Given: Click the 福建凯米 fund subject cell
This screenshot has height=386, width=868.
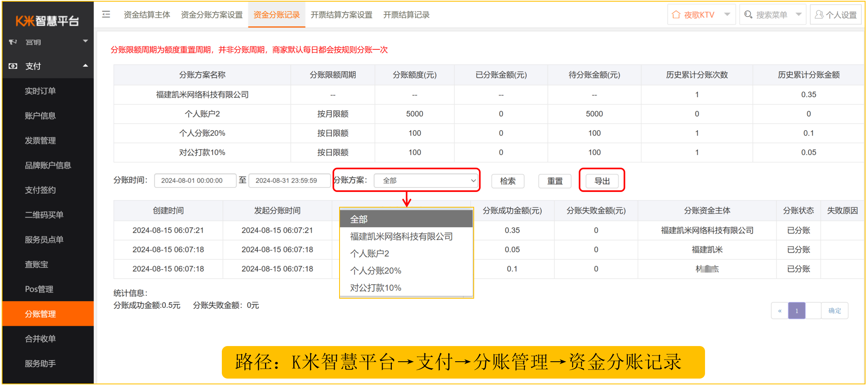Looking at the screenshot, I should [707, 250].
